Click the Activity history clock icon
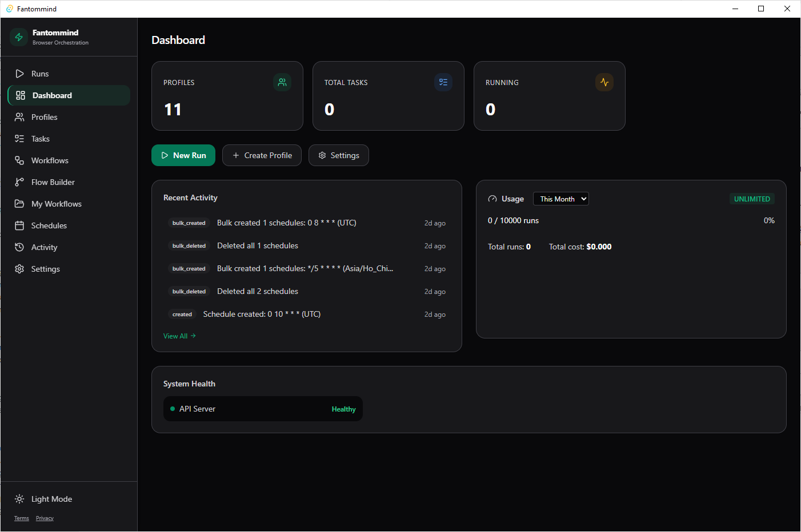 click(19, 247)
